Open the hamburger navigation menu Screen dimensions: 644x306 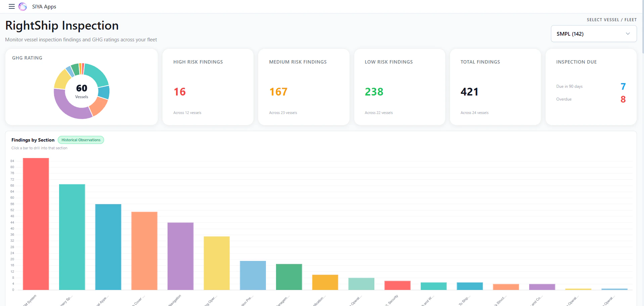tap(12, 6)
